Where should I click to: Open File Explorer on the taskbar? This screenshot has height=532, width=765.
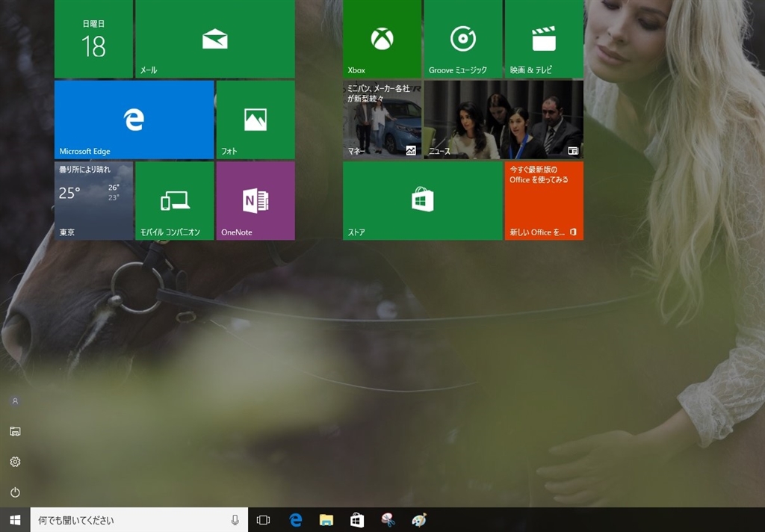tap(326, 520)
